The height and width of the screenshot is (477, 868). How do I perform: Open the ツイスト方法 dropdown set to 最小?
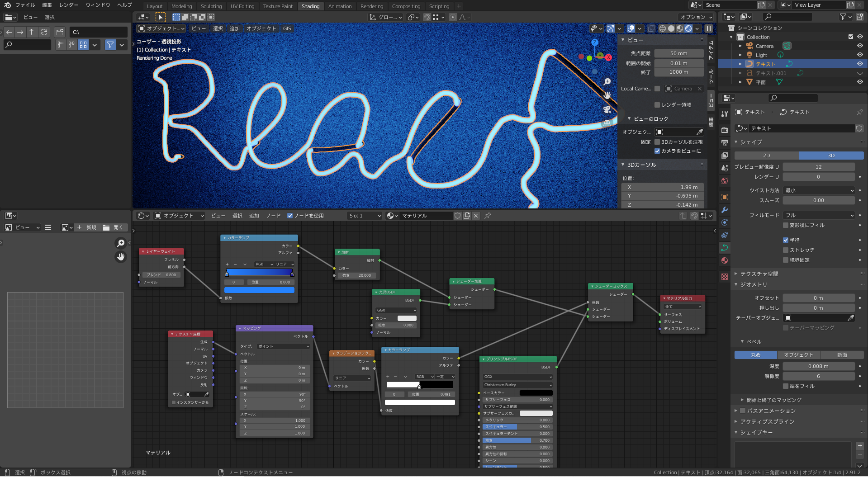(819, 190)
